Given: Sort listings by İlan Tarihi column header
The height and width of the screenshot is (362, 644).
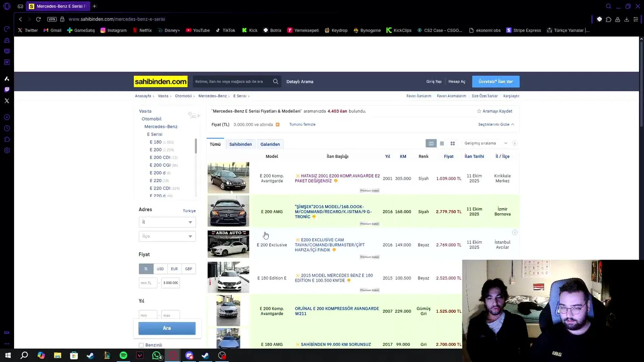Looking at the screenshot, I should [474, 156].
